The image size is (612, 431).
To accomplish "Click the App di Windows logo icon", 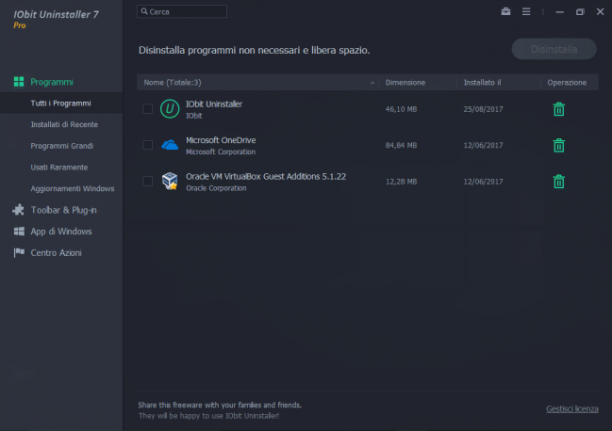I will 19,231.
